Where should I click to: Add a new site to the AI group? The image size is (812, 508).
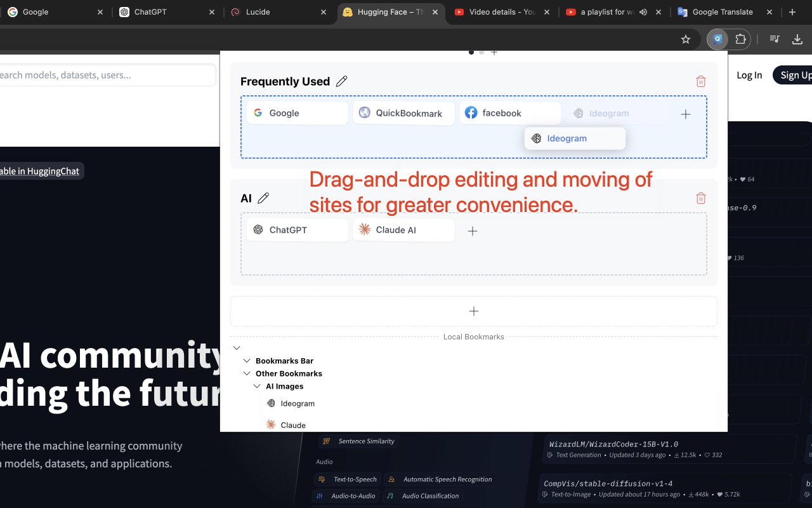pyautogui.click(x=472, y=231)
